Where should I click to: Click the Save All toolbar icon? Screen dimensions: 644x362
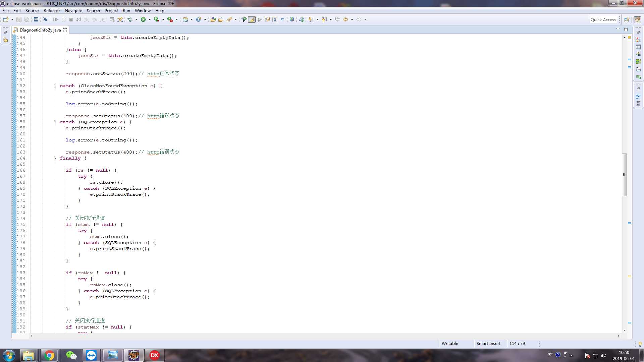tap(26, 19)
